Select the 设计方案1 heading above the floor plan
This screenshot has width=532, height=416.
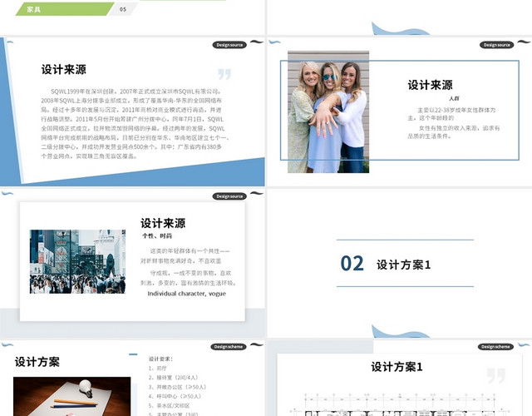(x=397, y=367)
